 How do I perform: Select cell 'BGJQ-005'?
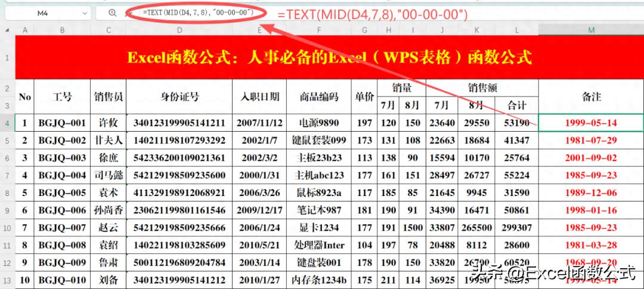pyautogui.click(x=63, y=192)
